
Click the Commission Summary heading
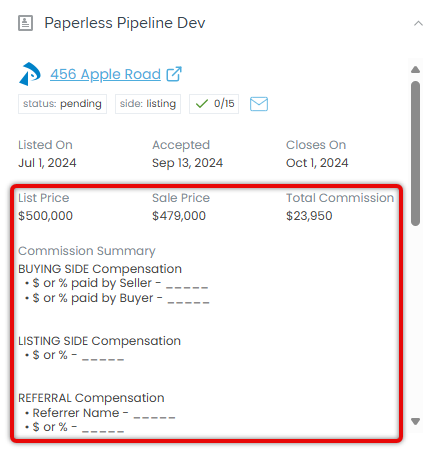87,251
